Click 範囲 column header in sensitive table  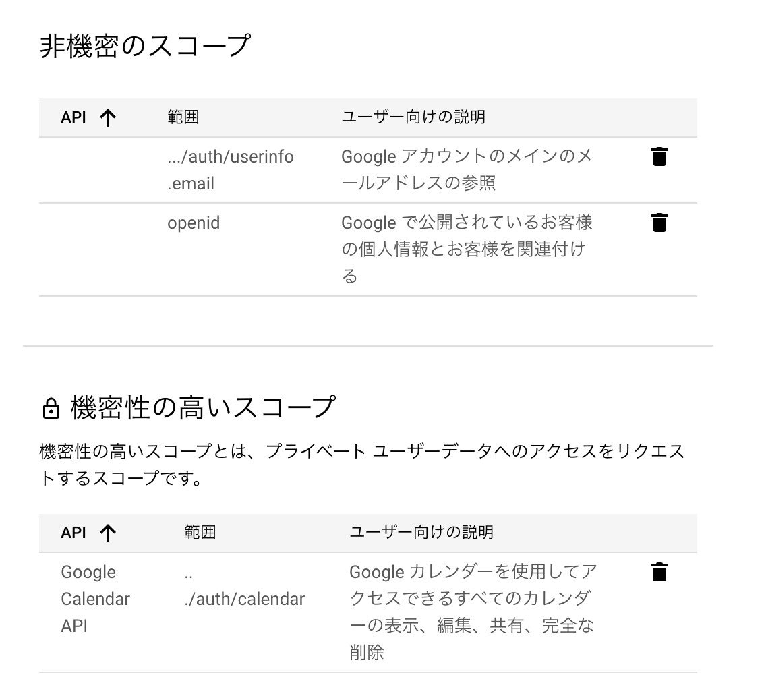tap(200, 532)
